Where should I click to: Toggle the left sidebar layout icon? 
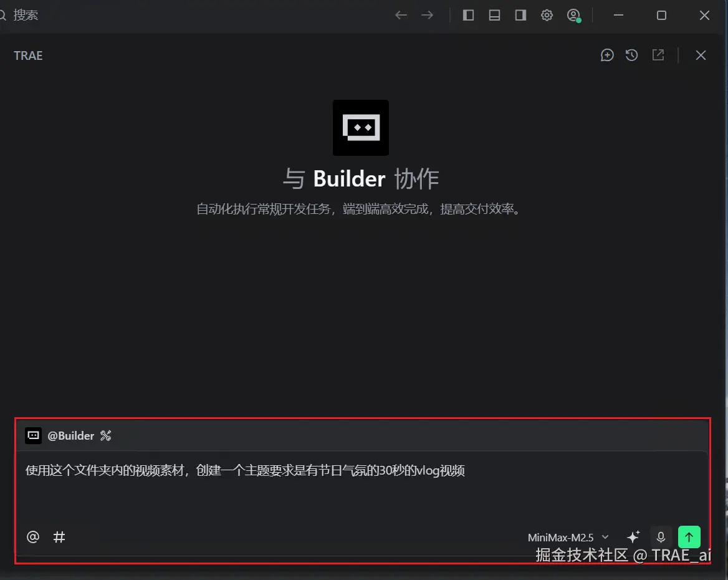[468, 16]
